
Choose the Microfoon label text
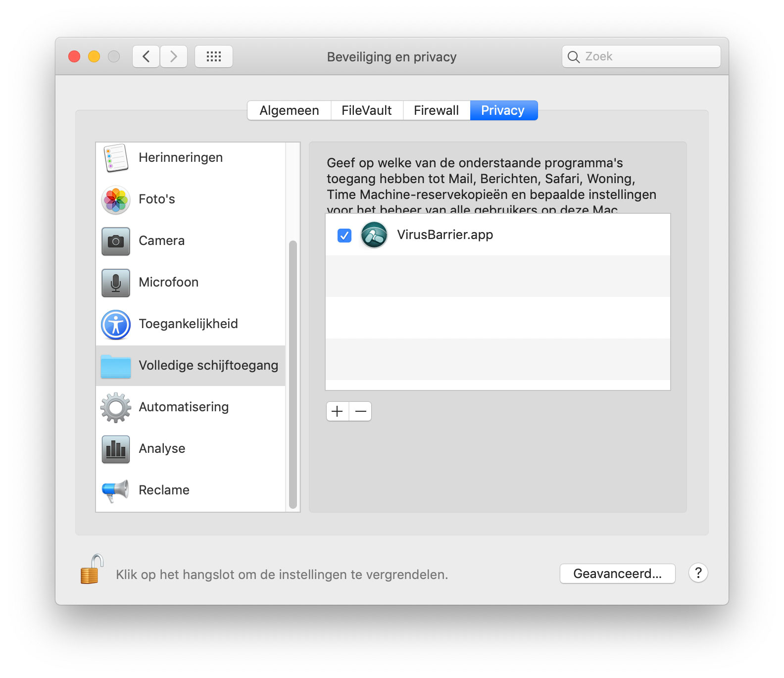click(x=169, y=282)
